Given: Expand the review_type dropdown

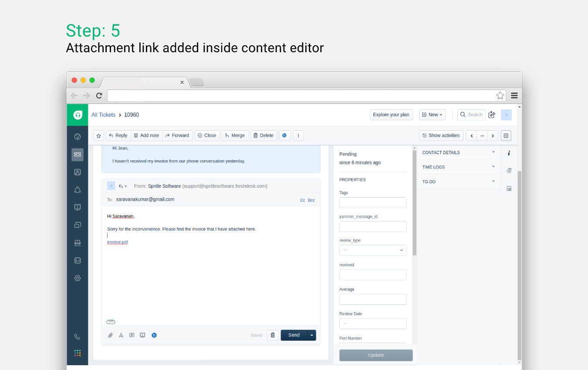Looking at the screenshot, I should (373, 250).
